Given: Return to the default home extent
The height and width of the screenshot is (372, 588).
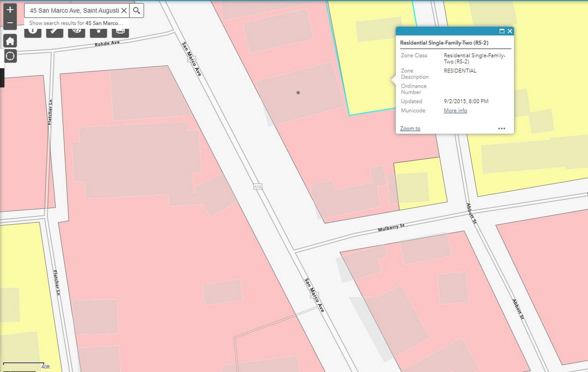Looking at the screenshot, I should coord(10,41).
